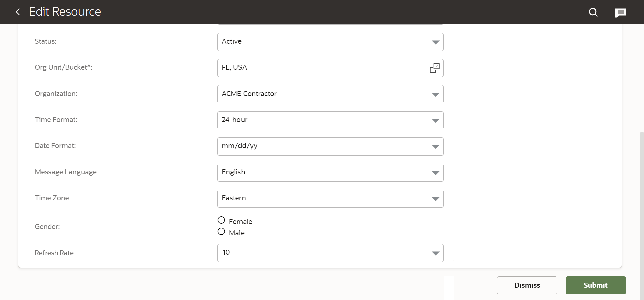Expand the Refresh Rate dropdown
The image size is (644, 300).
pos(330,253)
